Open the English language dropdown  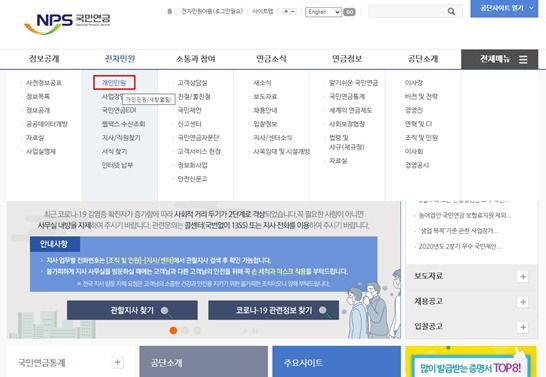pos(323,12)
